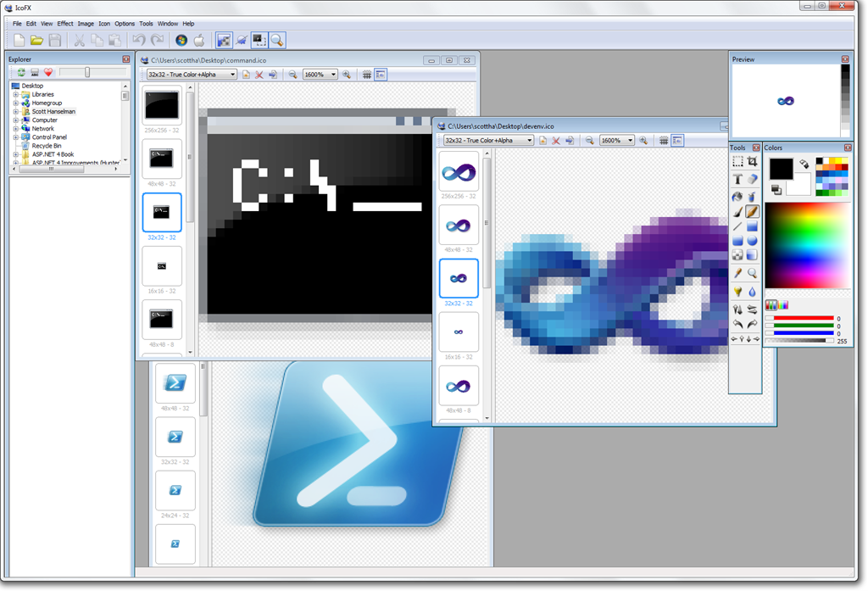Click the Apple icon toolbar button
868x591 pixels.
(200, 40)
